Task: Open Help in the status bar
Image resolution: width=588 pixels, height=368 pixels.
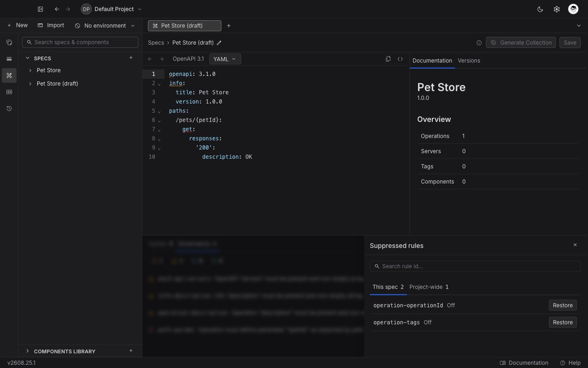Action: click(570, 363)
